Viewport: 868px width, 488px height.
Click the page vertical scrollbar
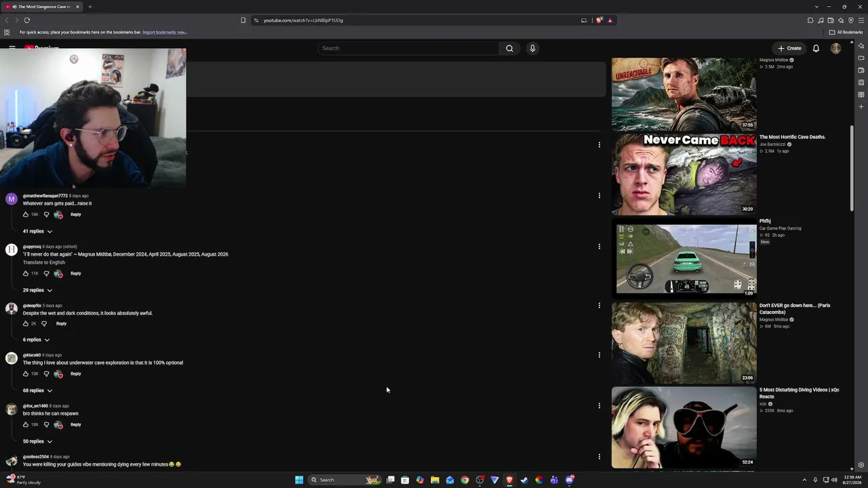(852, 169)
